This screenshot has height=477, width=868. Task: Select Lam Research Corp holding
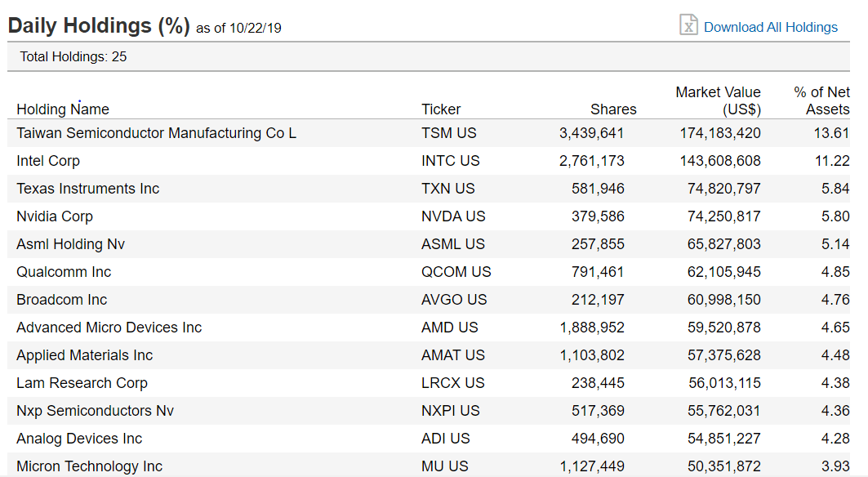(x=82, y=382)
